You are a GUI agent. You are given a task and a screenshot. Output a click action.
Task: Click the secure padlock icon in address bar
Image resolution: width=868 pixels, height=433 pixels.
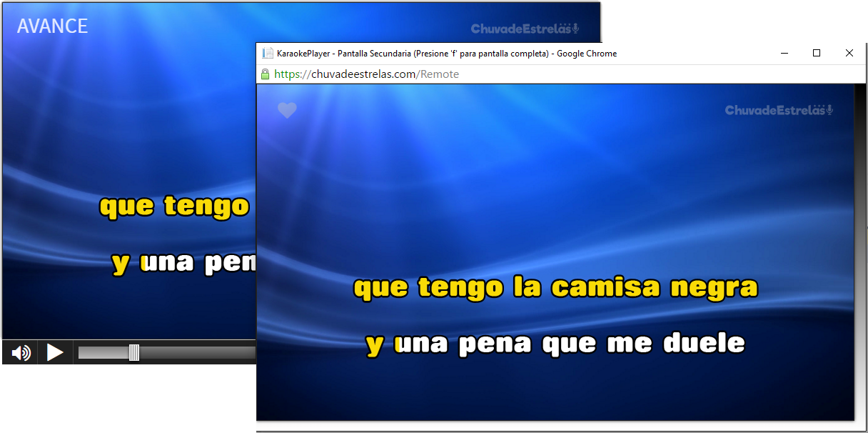tap(265, 74)
